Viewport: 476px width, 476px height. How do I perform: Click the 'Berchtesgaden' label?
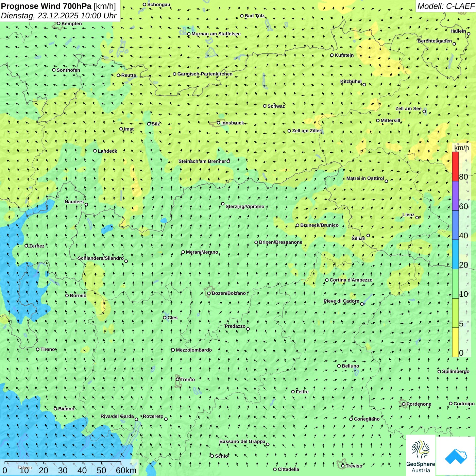[x=435, y=41]
